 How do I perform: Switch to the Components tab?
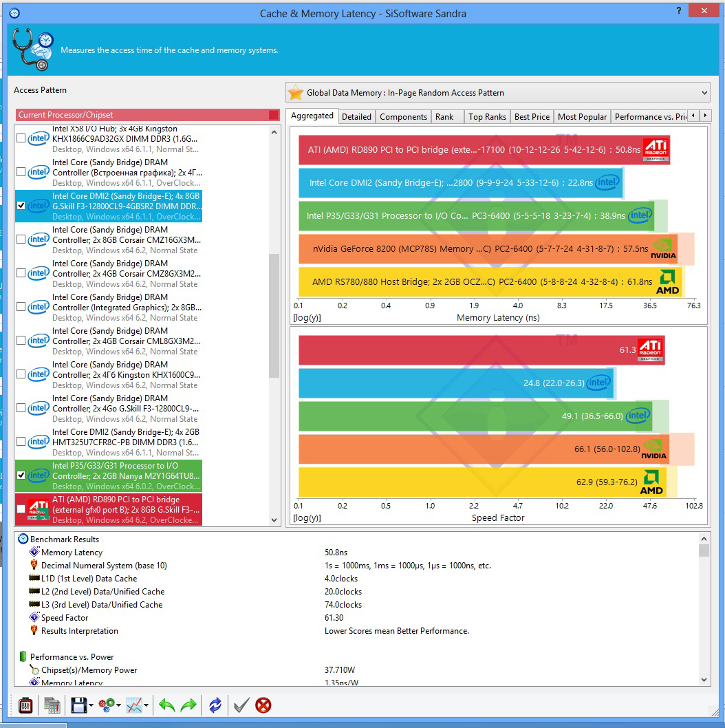point(403,116)
